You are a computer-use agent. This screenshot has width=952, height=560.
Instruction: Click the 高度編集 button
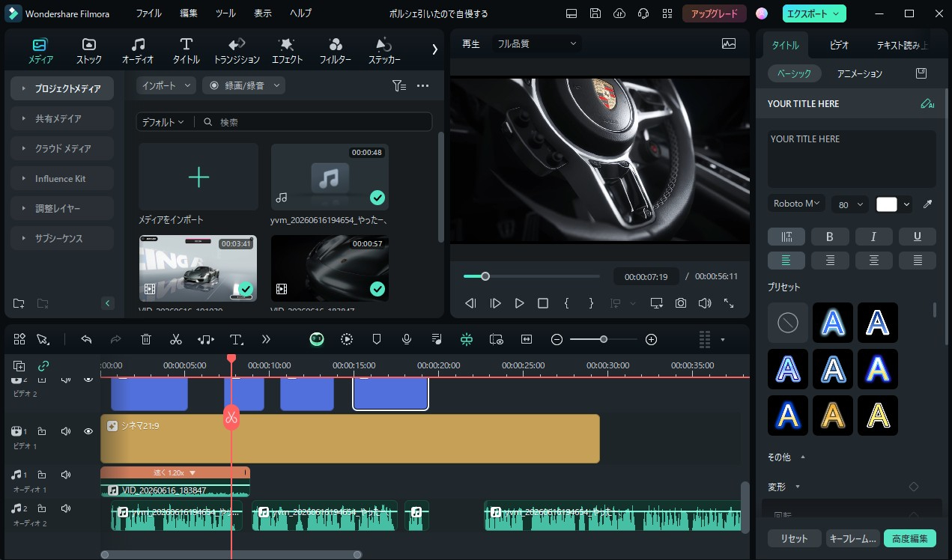coord(910,538)
